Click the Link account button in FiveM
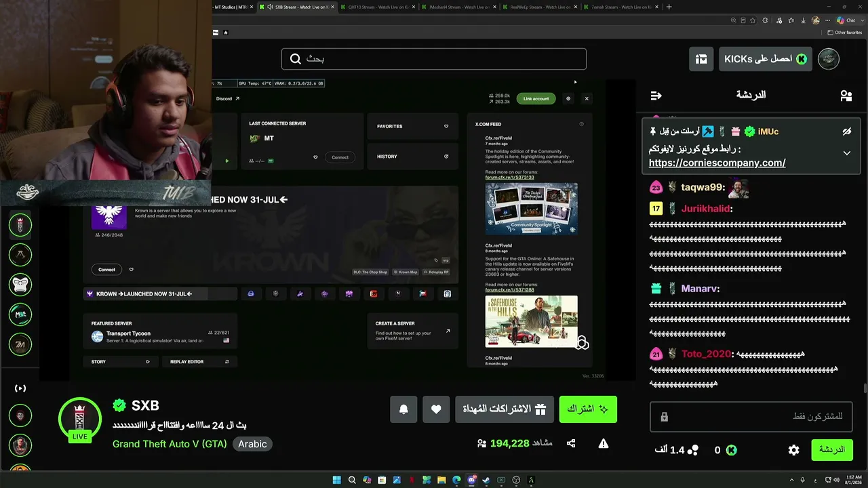The width and height of the screenshot is (868, 488). point(536,98)
